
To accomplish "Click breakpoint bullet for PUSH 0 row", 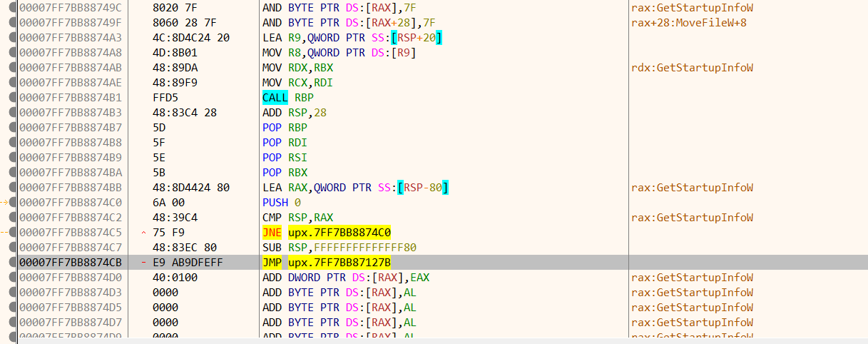I will point(13,202).
